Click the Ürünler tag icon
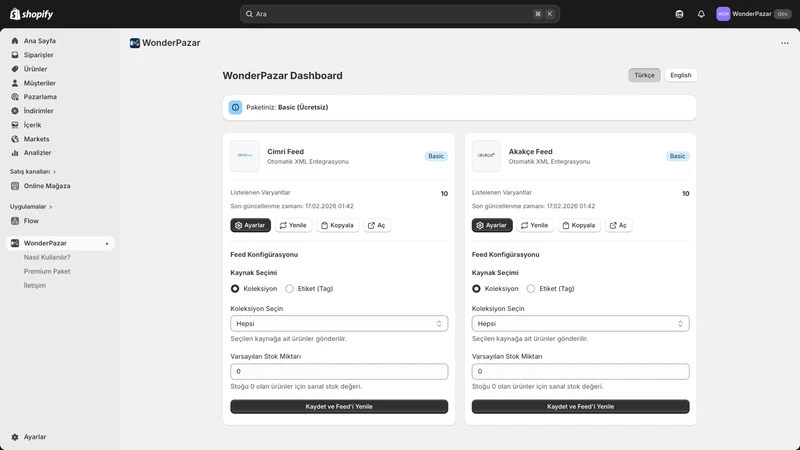 [x=15, y=69]
